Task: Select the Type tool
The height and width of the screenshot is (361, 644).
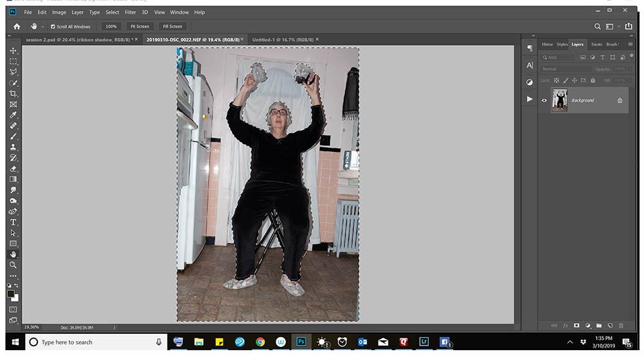Action: coord(13,222)
